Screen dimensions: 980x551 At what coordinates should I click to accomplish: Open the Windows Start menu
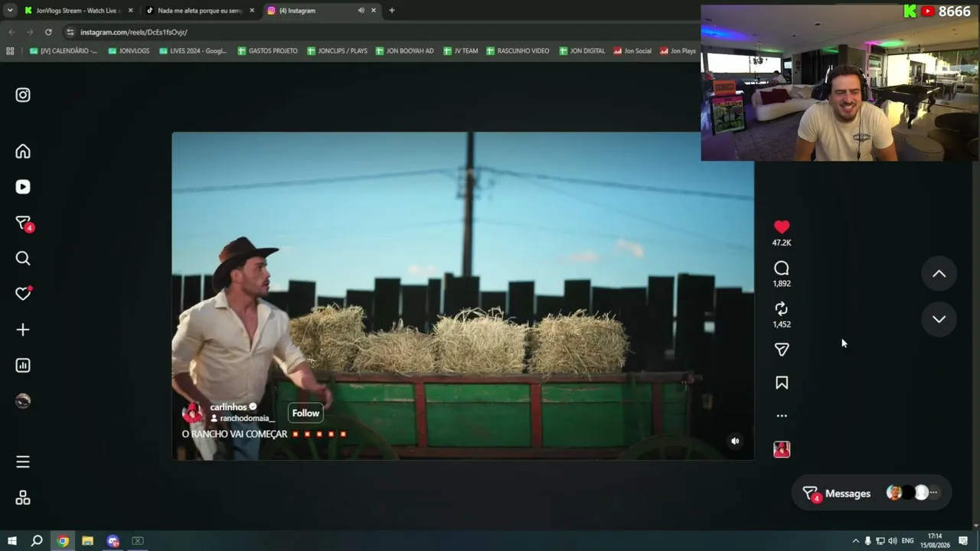(x=11, y=541)
